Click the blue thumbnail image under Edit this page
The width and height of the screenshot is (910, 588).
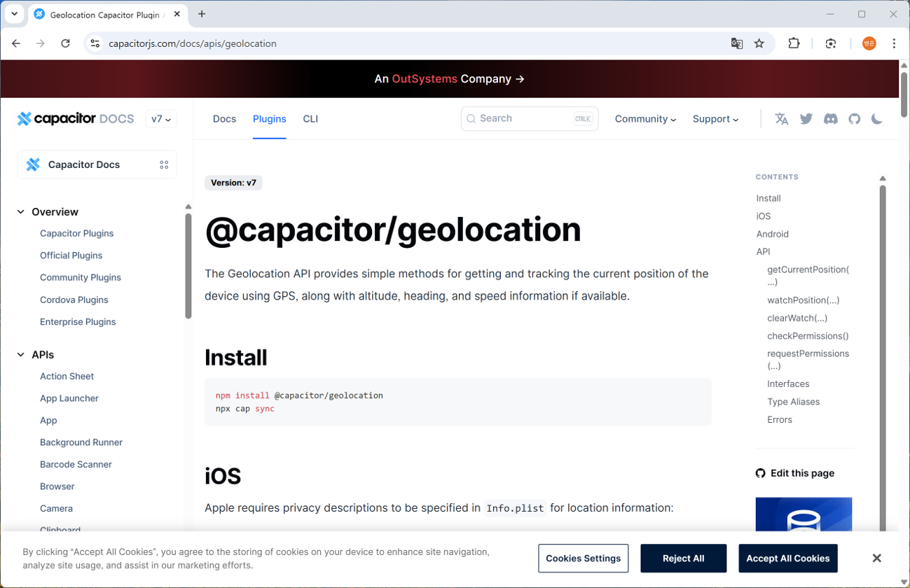[804, 514]
